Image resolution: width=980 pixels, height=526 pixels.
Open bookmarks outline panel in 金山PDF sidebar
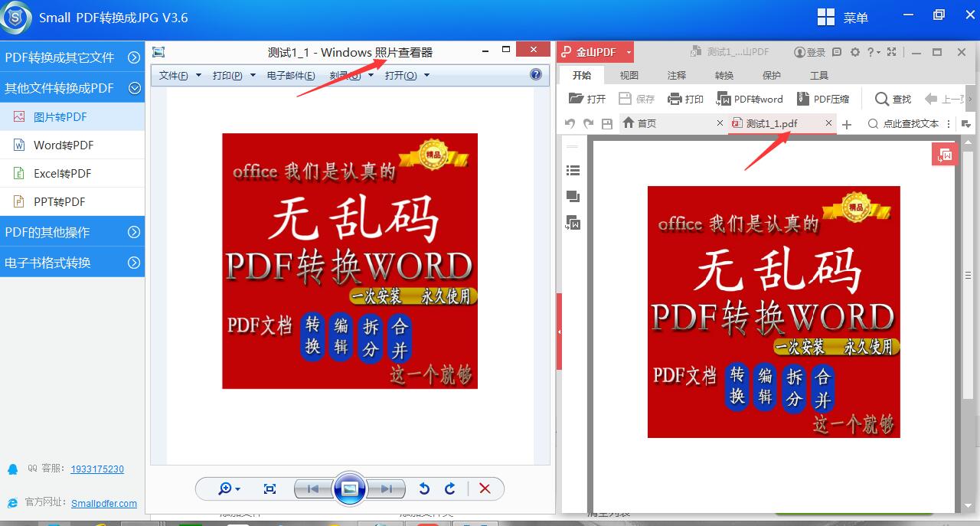[572, 171]
